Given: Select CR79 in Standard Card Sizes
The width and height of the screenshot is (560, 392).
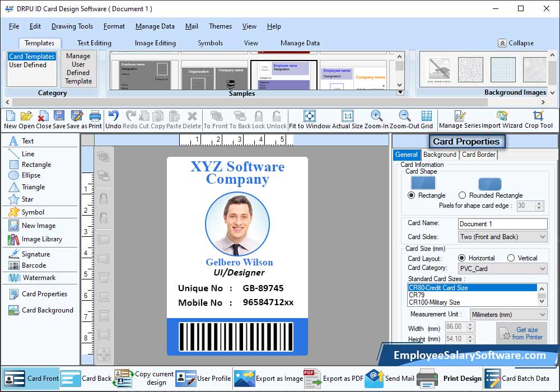Looking at the screenshot, I should 472,295.
